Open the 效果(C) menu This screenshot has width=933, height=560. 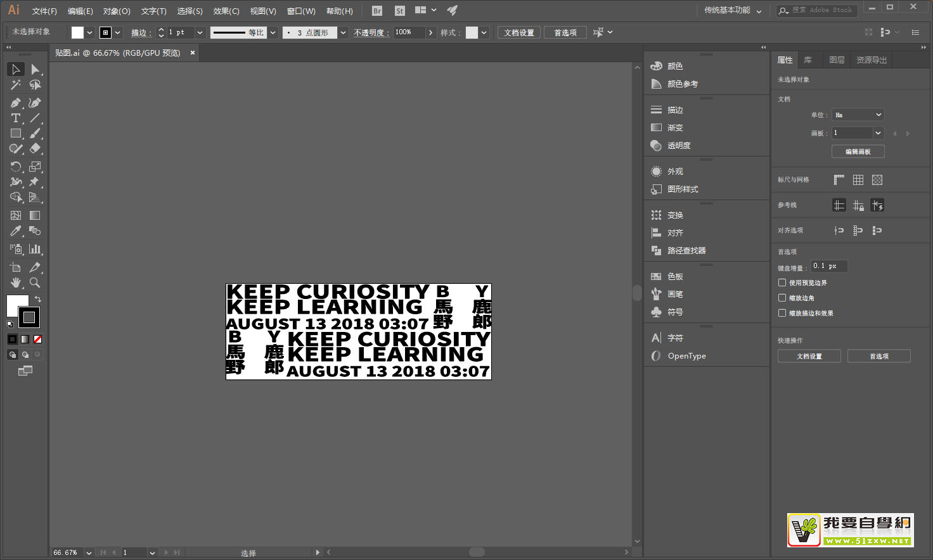pyautogui.click(x=226, y=11)
